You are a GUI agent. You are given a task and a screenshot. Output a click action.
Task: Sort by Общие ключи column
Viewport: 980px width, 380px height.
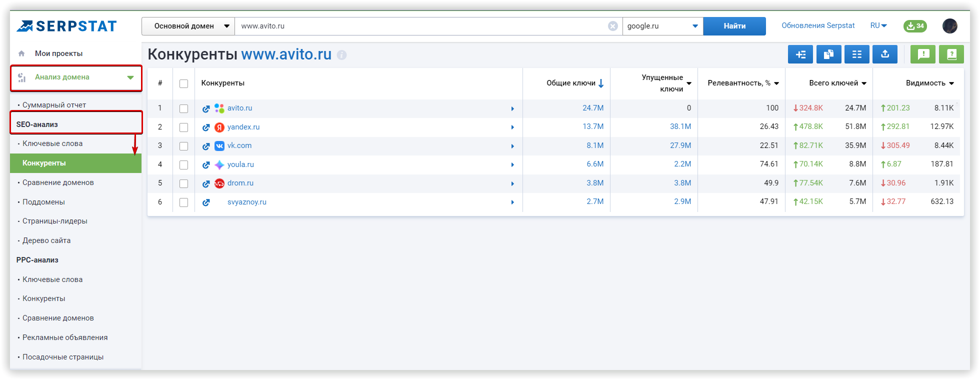(x=575, y=83)
